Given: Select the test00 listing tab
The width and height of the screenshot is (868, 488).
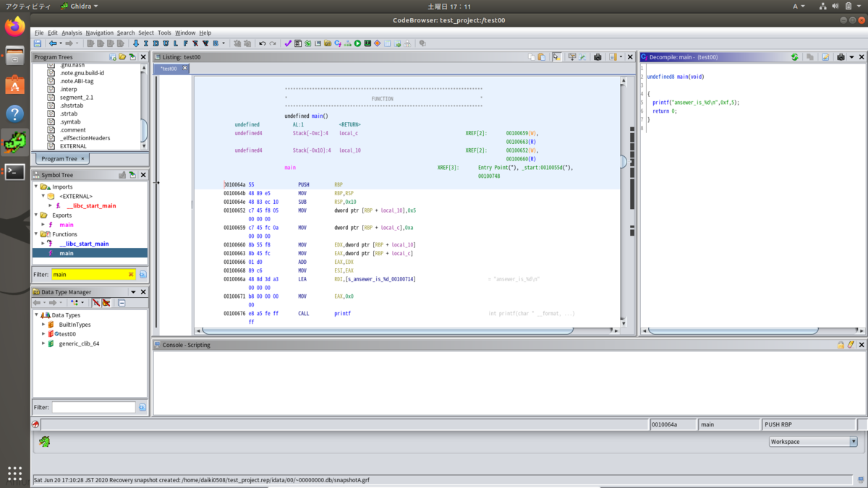Looking at the screenshot, I should (169, 69).
